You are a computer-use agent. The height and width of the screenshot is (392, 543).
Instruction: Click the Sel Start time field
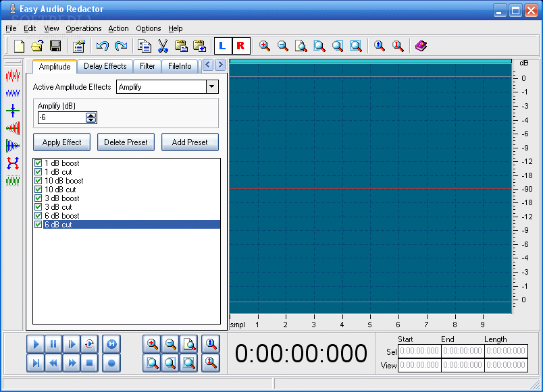419,351
